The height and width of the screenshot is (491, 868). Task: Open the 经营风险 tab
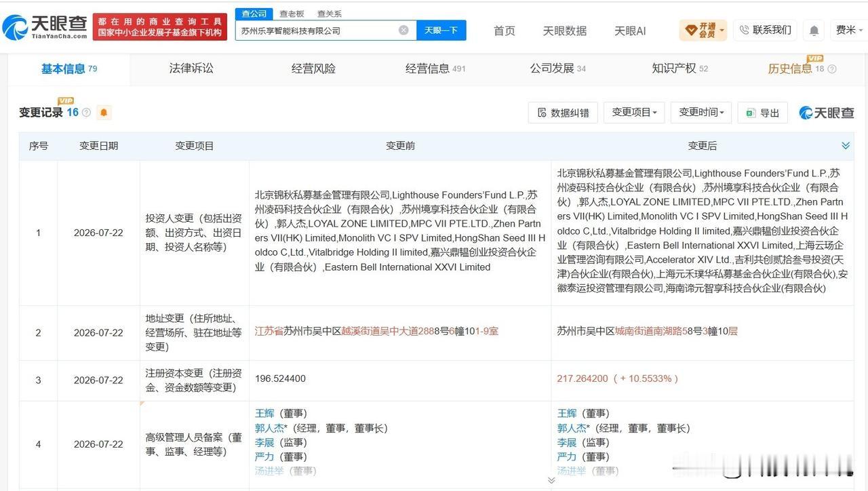click(313, 68)
